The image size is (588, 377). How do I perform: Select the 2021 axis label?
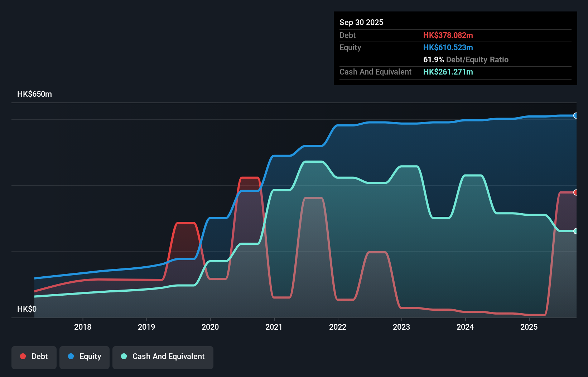pos(274,327)
